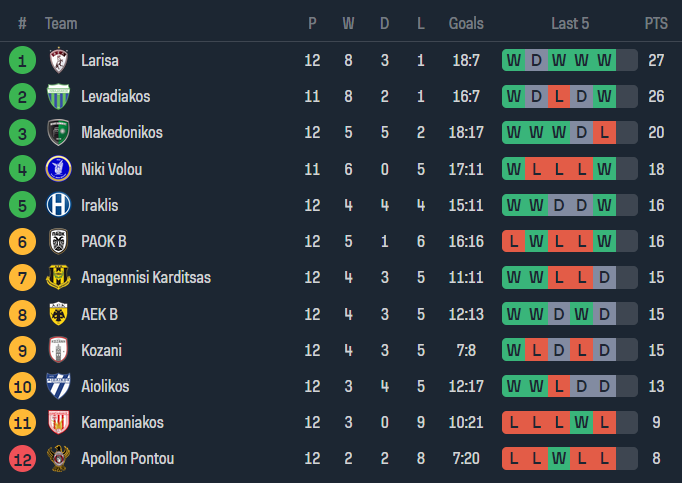Viewport: 682px width, 483px height.
Task: Click the Niki Volou team badge
Action: 59,169
